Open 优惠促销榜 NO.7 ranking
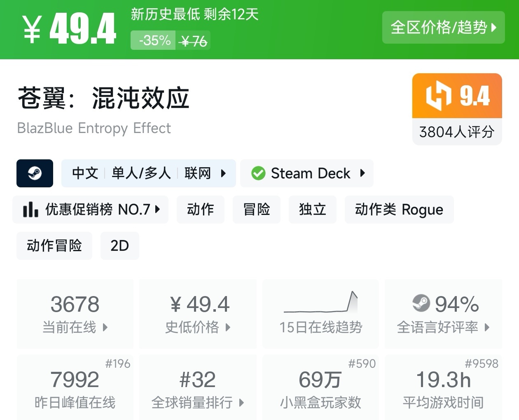This screenshot has height=420, width=519. 91,210
